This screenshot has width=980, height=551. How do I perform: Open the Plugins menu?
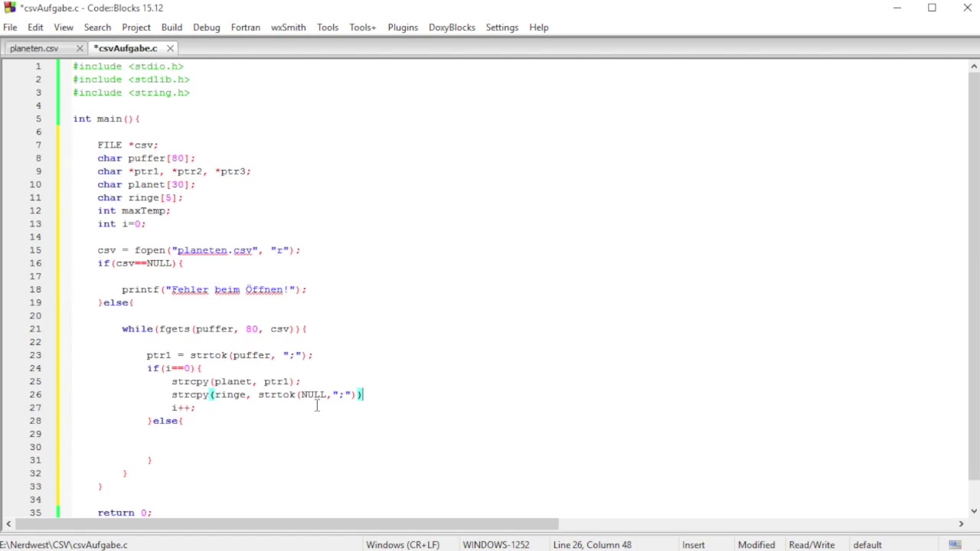click(x=403, y=28)
